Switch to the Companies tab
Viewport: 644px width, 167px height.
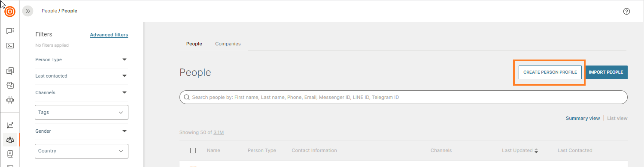point(228,44)
